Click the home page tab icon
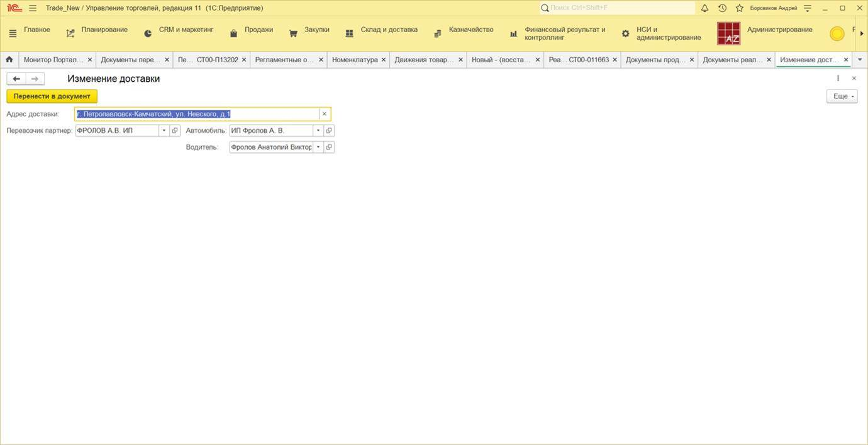868x445 pixels. click(9, 60)
